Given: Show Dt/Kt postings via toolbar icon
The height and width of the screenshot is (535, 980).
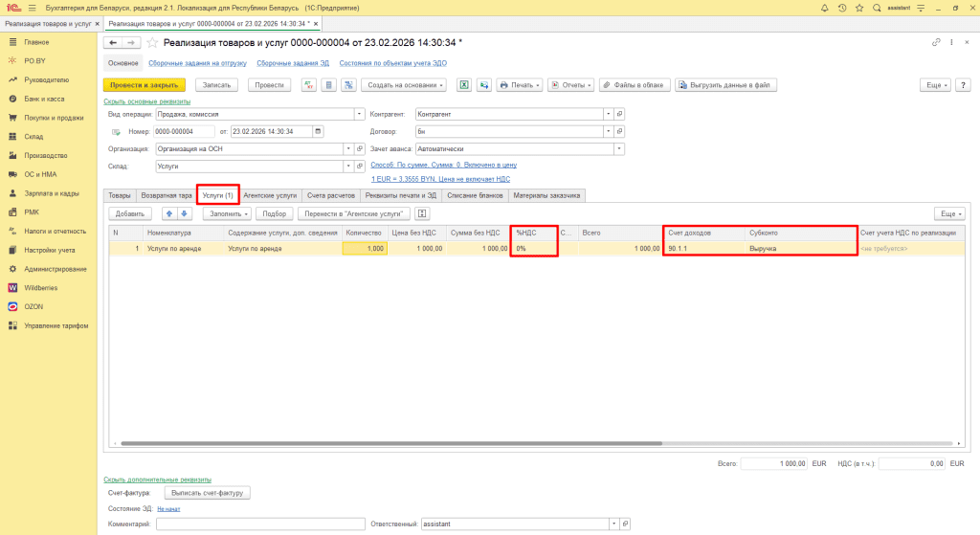Looking at the screenshot, I should click(309, 85).
